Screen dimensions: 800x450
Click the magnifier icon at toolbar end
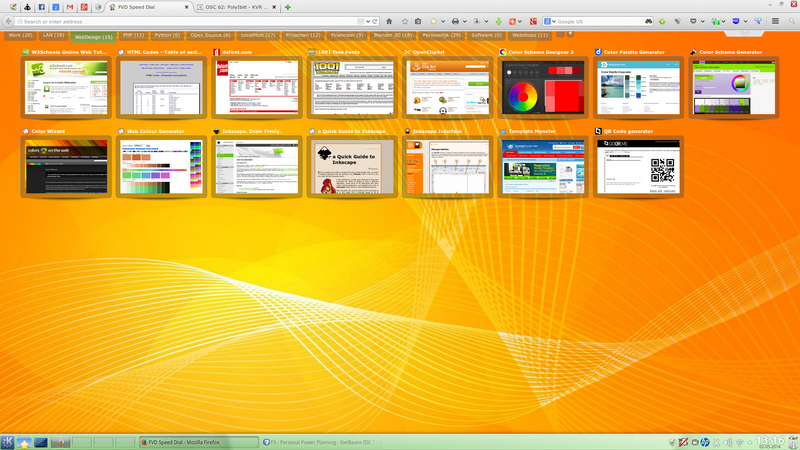pos(792,21)
